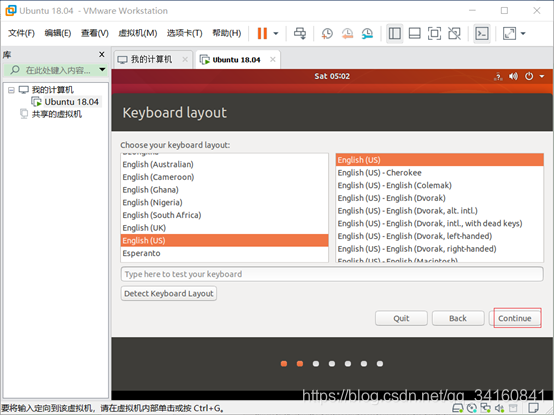Select the Dvorak, right-handed variant
The image size is (554, 415).
440,249
